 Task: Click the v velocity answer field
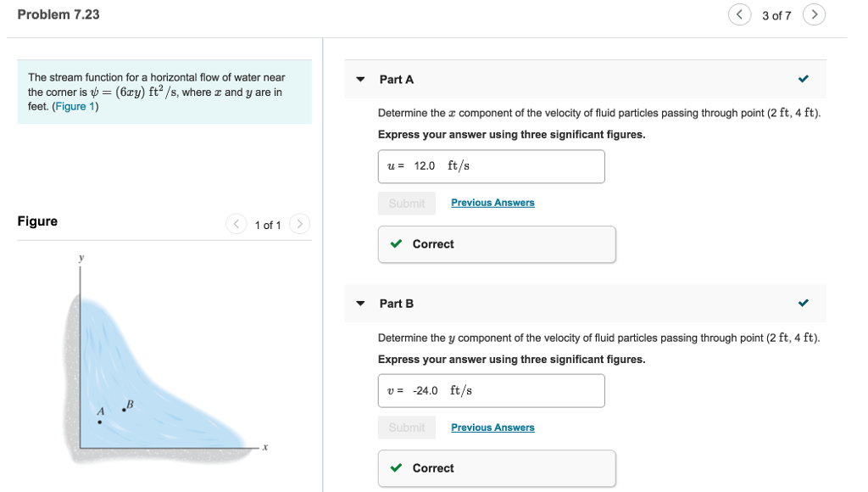(x=491, y=391)
